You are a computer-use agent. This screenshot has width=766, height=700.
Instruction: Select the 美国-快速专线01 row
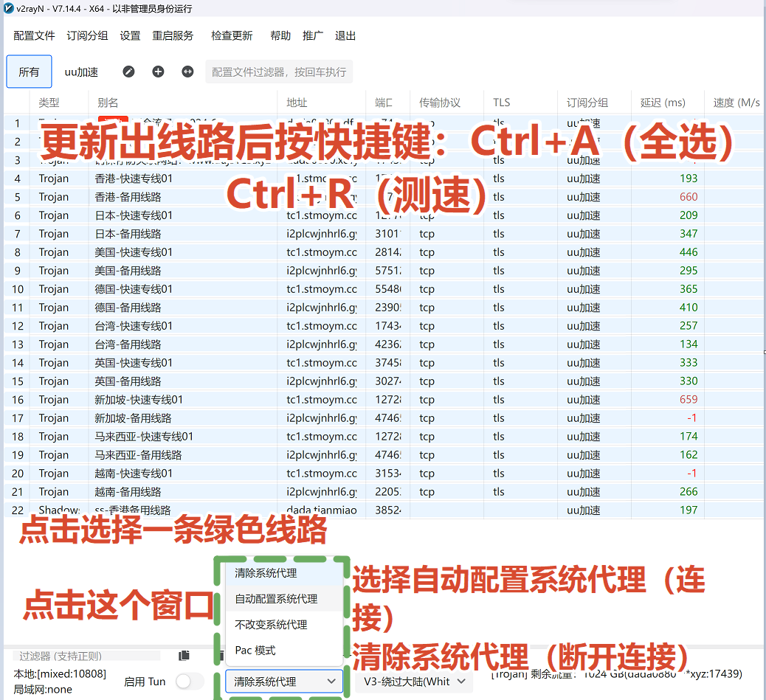(383, 252)
